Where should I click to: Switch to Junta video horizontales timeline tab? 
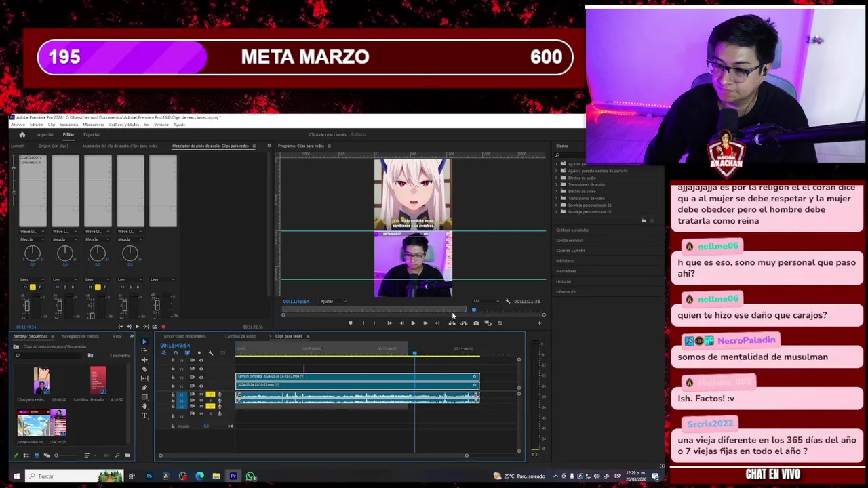(184, 336)
